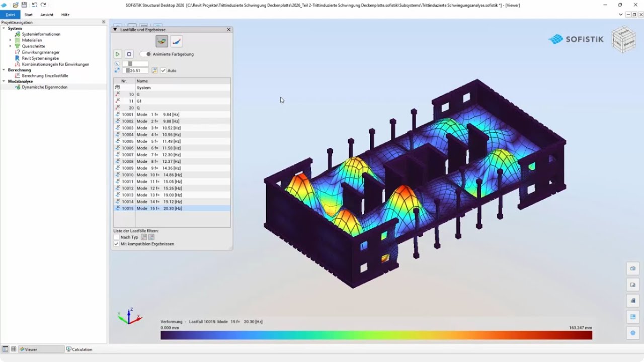The width and height of the screenshot is (644, 362).
Task: Close the Lastfälle und Ergebnisse panel
Action: pyautogui.click(x=229, y=30)
